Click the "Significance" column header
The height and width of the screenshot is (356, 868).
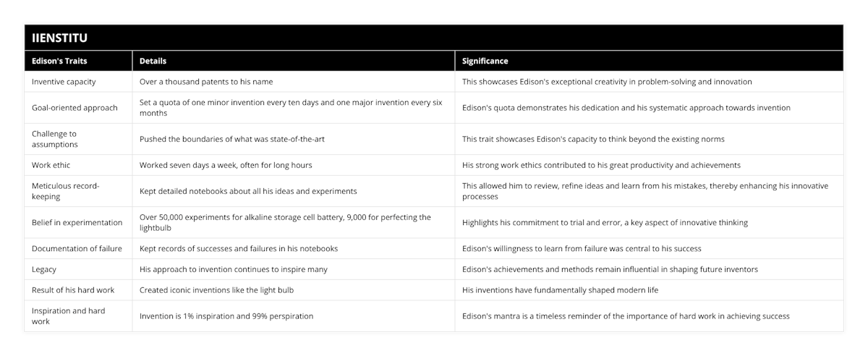485,62
